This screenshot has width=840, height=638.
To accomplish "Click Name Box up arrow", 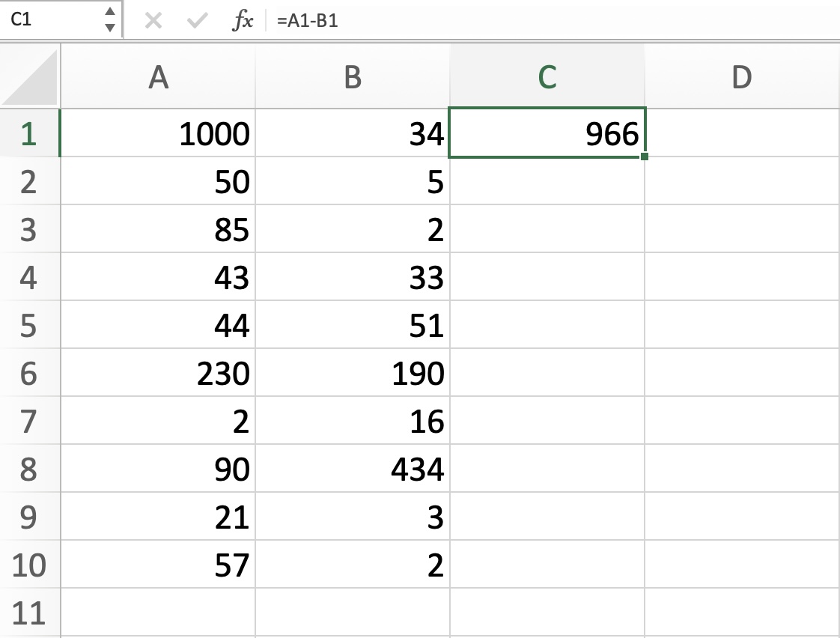I will point(110,11).
